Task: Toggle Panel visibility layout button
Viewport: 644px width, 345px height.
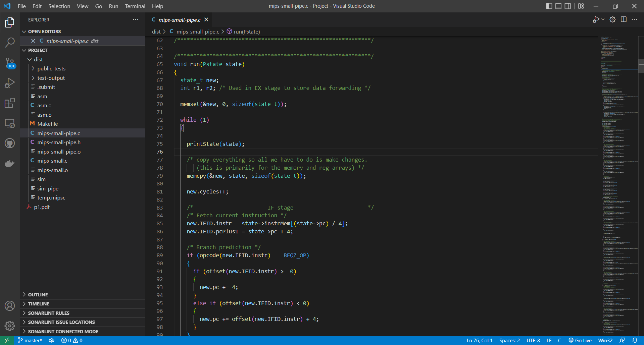Action: click(558, 6)
